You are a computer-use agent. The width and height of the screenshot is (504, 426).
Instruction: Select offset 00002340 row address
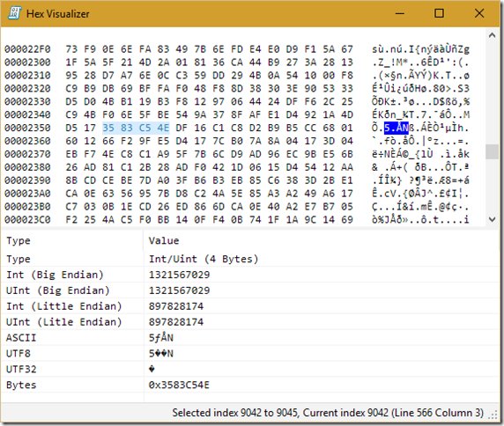tap(27, 114)
